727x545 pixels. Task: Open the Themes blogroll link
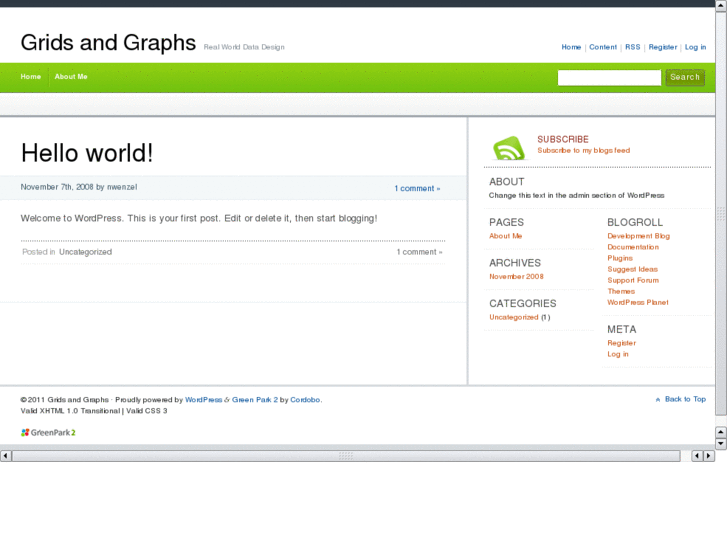pos(621,291)
